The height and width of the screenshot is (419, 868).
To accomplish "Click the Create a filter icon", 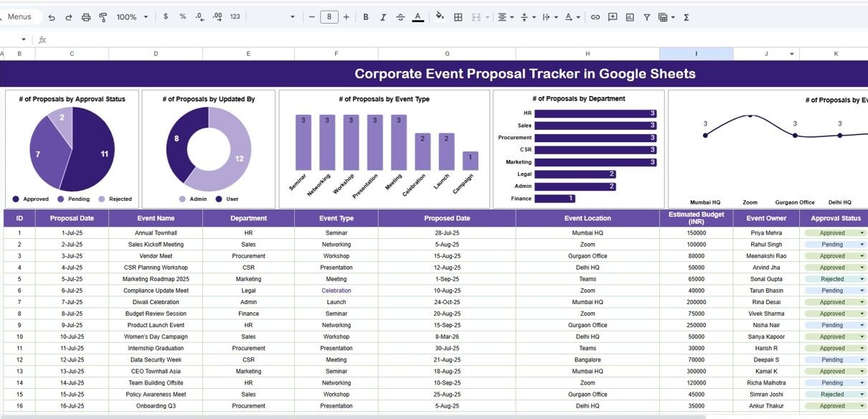I will [647, 17].
